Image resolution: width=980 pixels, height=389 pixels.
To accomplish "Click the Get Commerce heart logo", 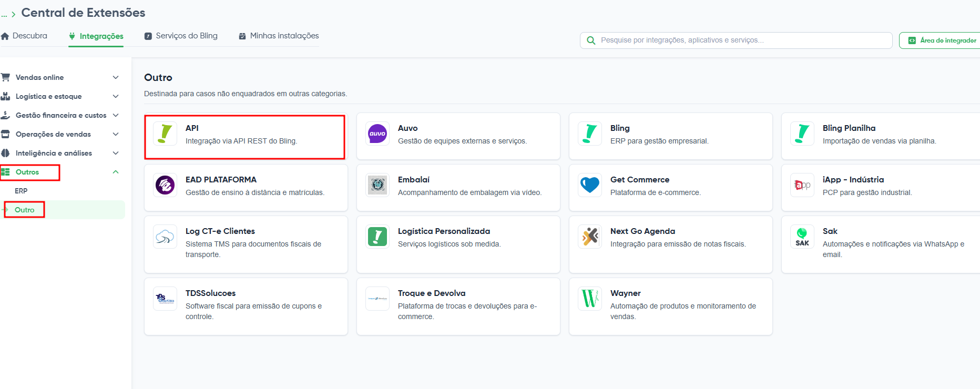I will click(590, 185).
